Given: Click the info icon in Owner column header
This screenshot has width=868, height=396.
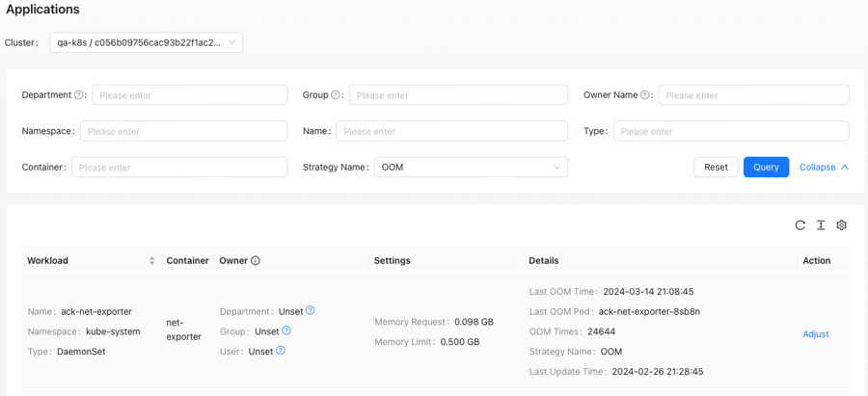Looking at the screenshot, I should (256, 260).
